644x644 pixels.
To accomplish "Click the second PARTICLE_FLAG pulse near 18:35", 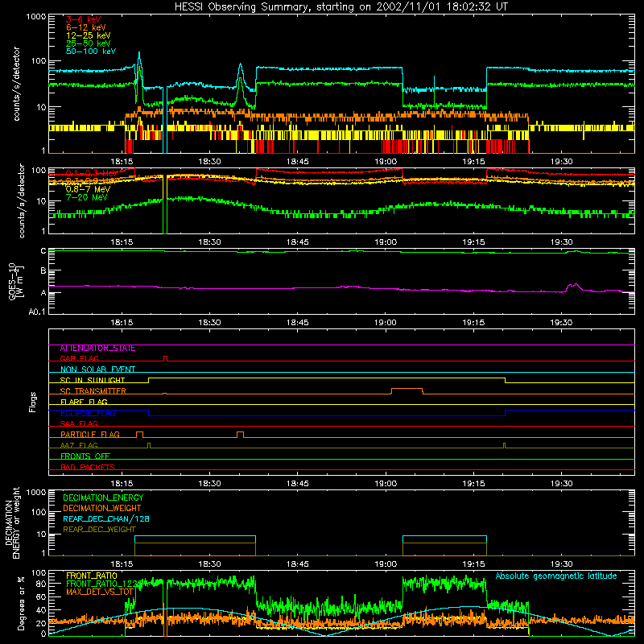I will [240, 435].
